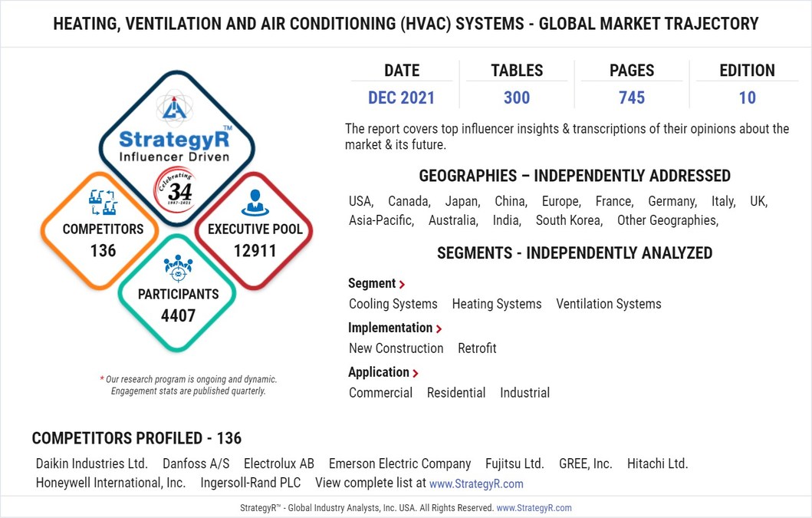Click Honeywell International, Inc. competitor
This screenshot has height=518, width=812.
point(111,483)
